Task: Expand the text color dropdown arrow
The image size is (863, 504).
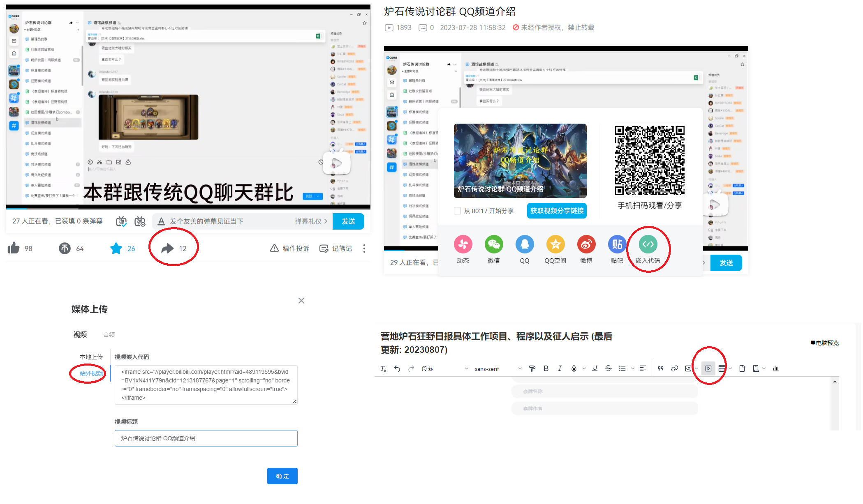Action: point(584,369)
